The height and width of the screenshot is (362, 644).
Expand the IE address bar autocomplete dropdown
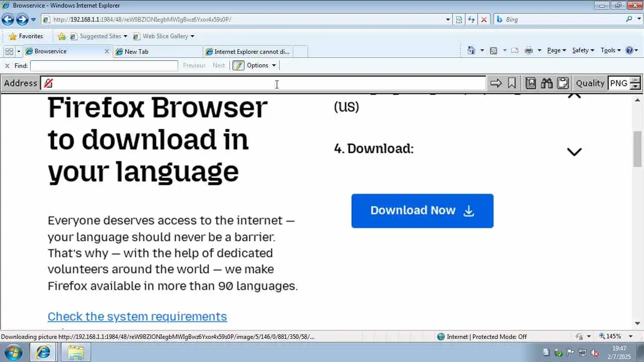tap(448, 20)
